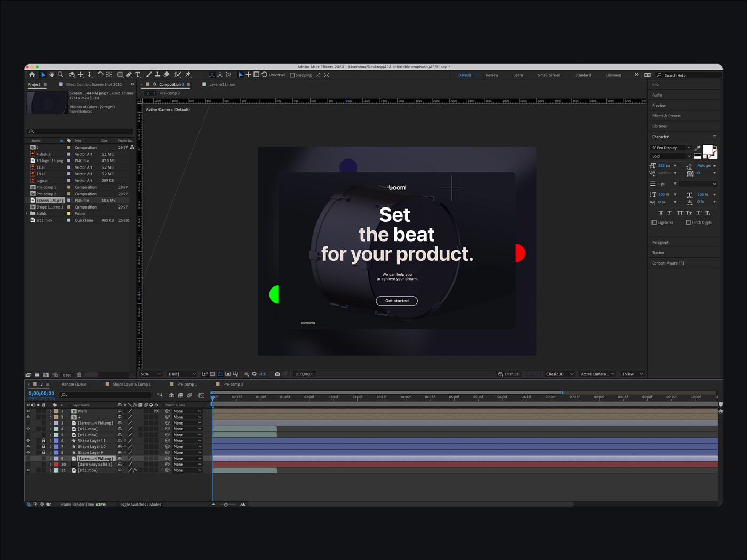
Task: Select the Type text tool
Action: (x=138, y=75)
